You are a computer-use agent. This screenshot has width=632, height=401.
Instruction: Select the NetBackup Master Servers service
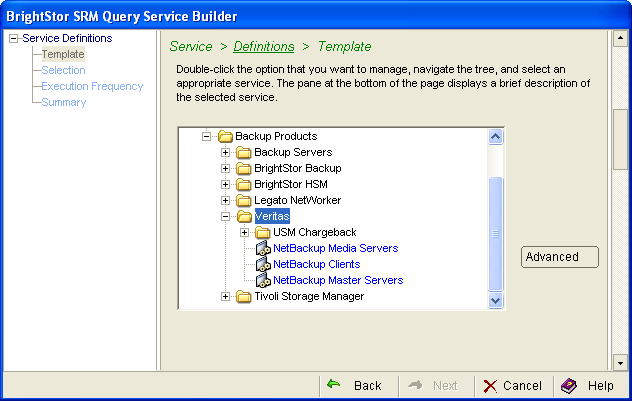pyautogui.click(x=338, y=280)
